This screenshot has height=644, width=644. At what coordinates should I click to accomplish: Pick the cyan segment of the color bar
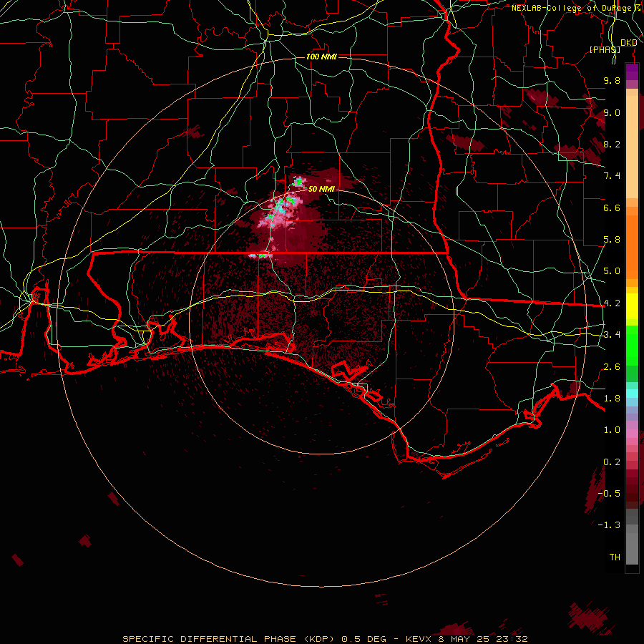tap(632, 394)
